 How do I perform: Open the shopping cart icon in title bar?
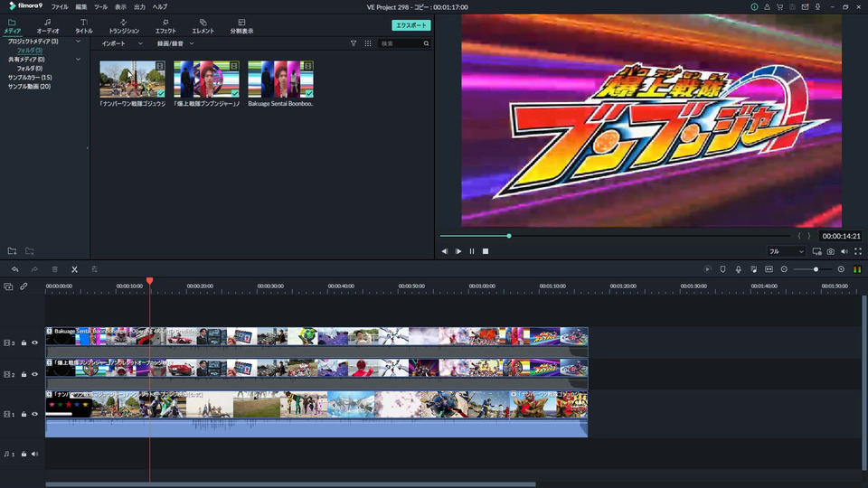click(780, 7)
